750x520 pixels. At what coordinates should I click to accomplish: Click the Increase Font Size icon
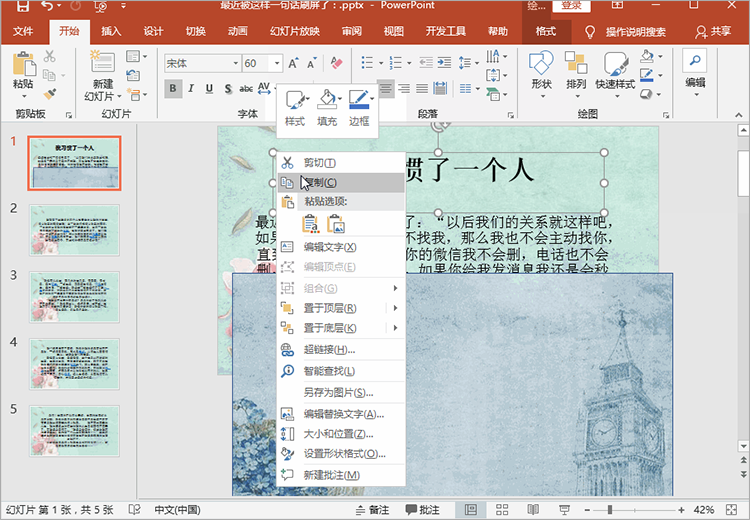(293, 63)
